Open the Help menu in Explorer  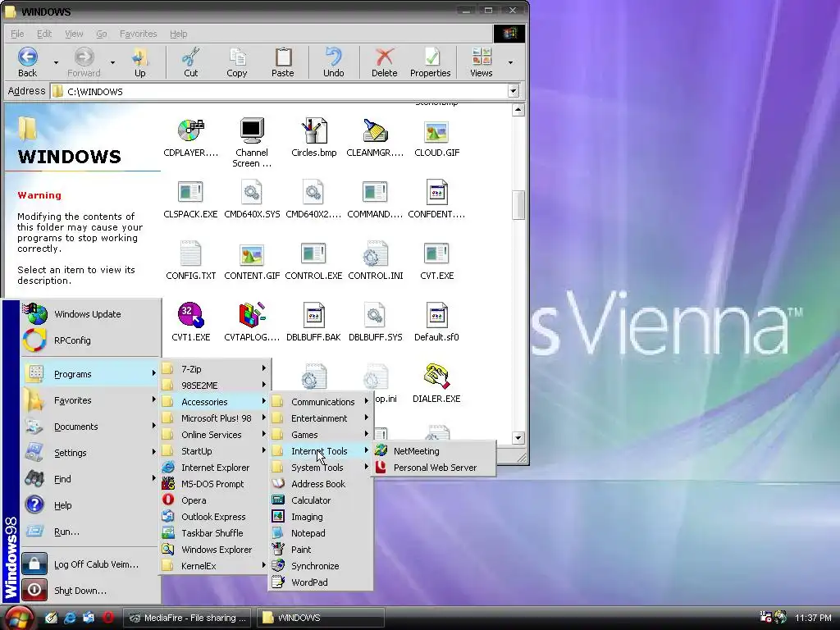point(178,34)
